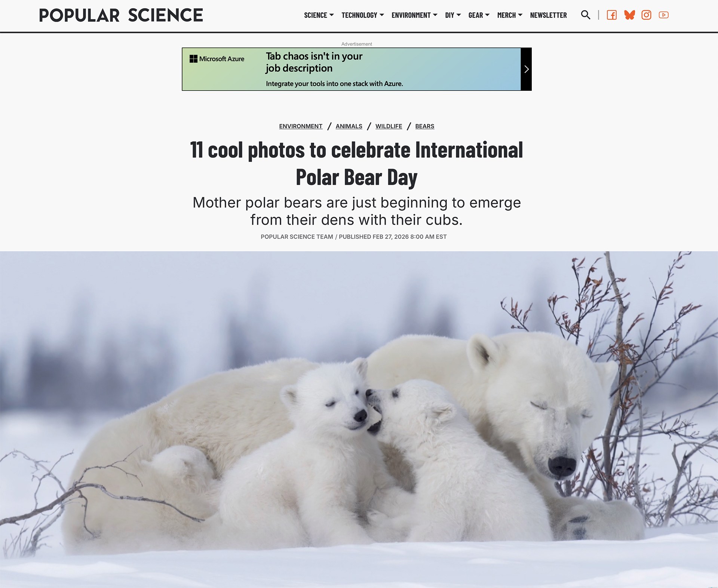Click the '11 cool photos' article headline
Image resolution: width=718 pixels, height=588 pixels.
coord(357,163)
